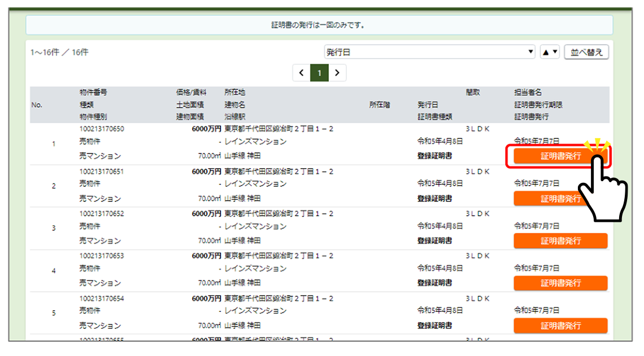Click the 所在階 column header
644x356 pixels.
click(380, 104)
